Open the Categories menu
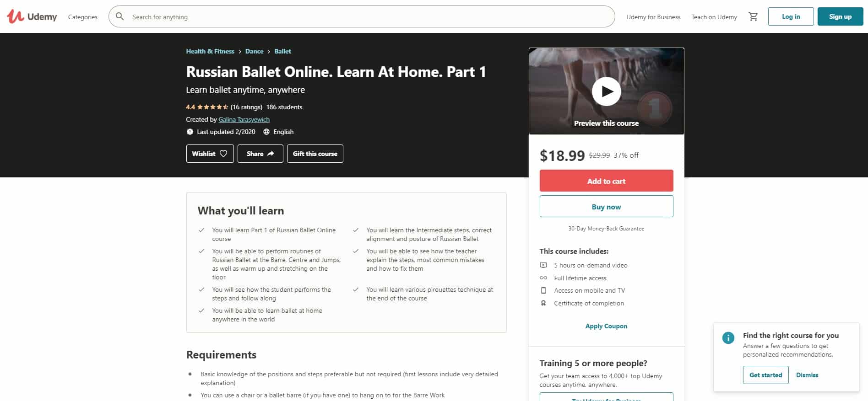This screenshot has width=868, height=401. (x=83, y=17)
